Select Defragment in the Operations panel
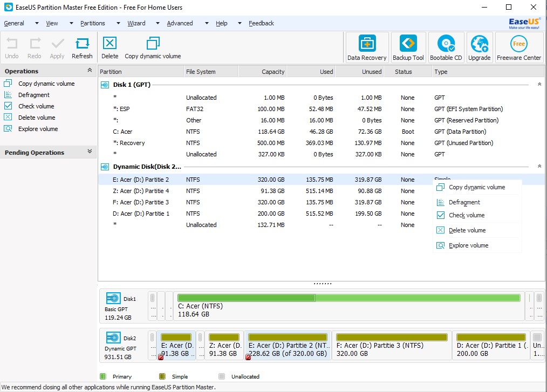 (x=34, y=95)
